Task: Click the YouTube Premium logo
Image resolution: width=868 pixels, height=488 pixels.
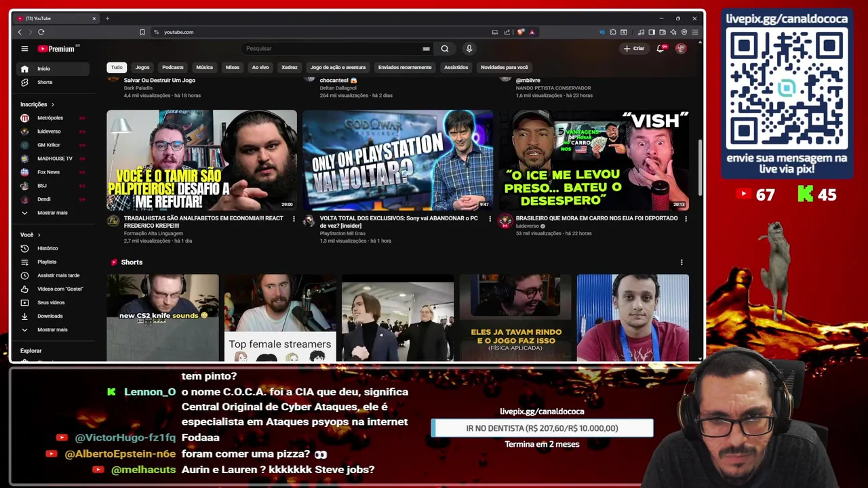Action: point(58,49)
